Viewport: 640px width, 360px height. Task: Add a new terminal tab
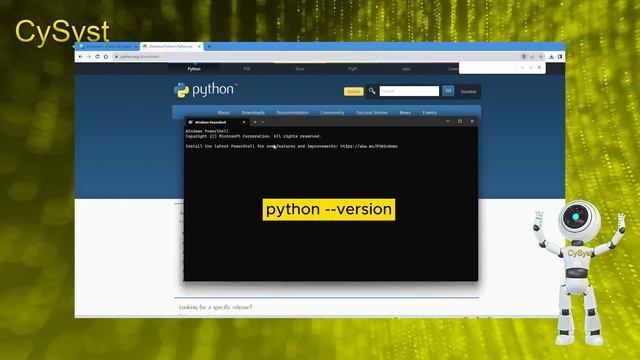click(x=255, y=122)
